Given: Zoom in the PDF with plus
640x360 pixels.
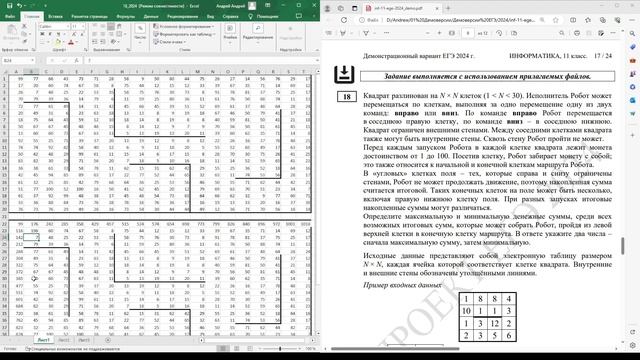Looking at the screenshot, I should [440, 33].
